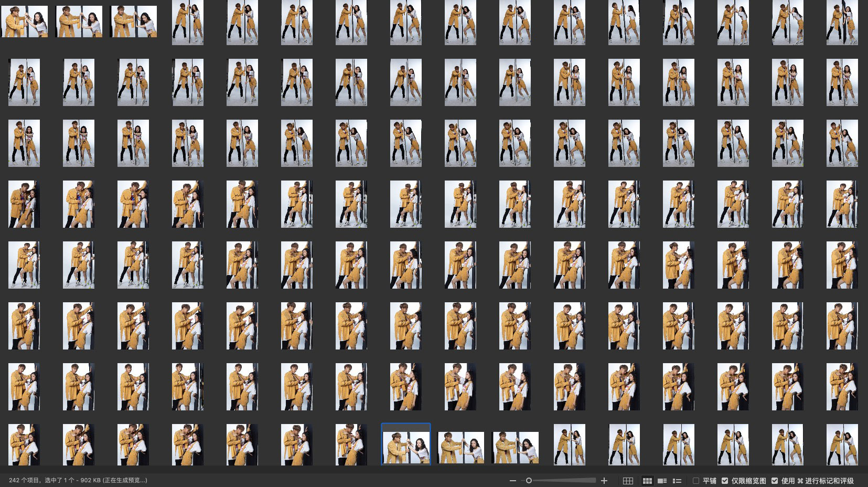Select the last thumbnail in the bottom row
Image resolution: width=868 pixels, height=487 pixels.
842,444
